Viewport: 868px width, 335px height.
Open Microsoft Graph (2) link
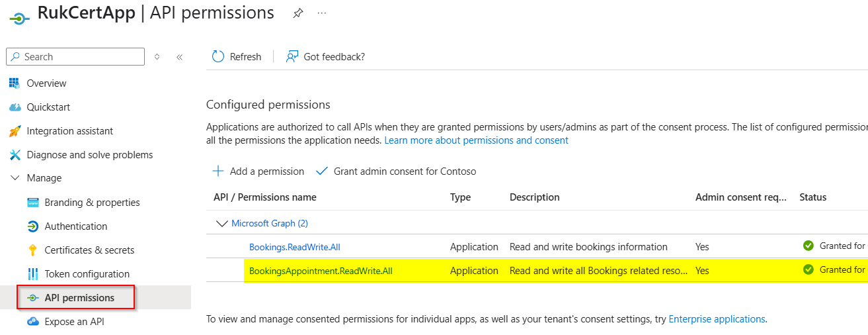pyautogui.click(x=270, y=224)
